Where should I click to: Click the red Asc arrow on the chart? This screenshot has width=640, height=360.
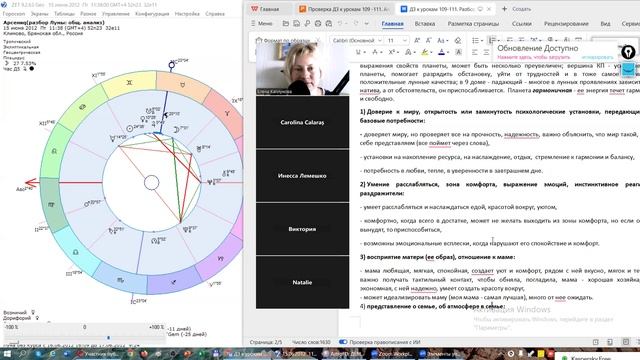click(32, 183)
